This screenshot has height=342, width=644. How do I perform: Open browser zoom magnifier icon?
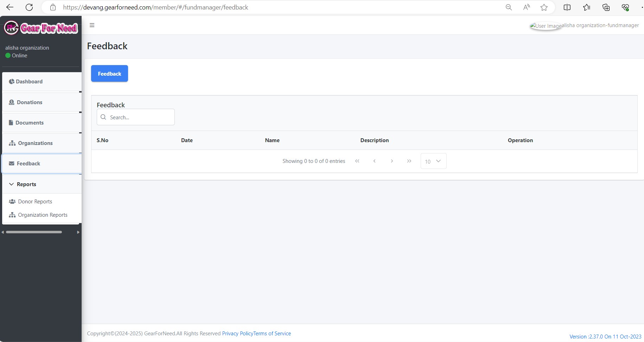pos(509,7)
